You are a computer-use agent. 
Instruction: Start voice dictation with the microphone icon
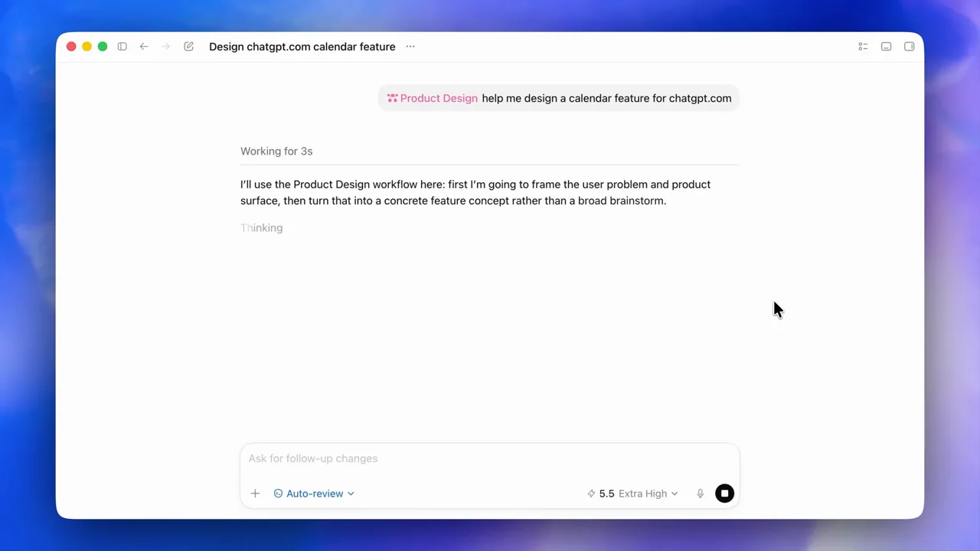(700, 494)
